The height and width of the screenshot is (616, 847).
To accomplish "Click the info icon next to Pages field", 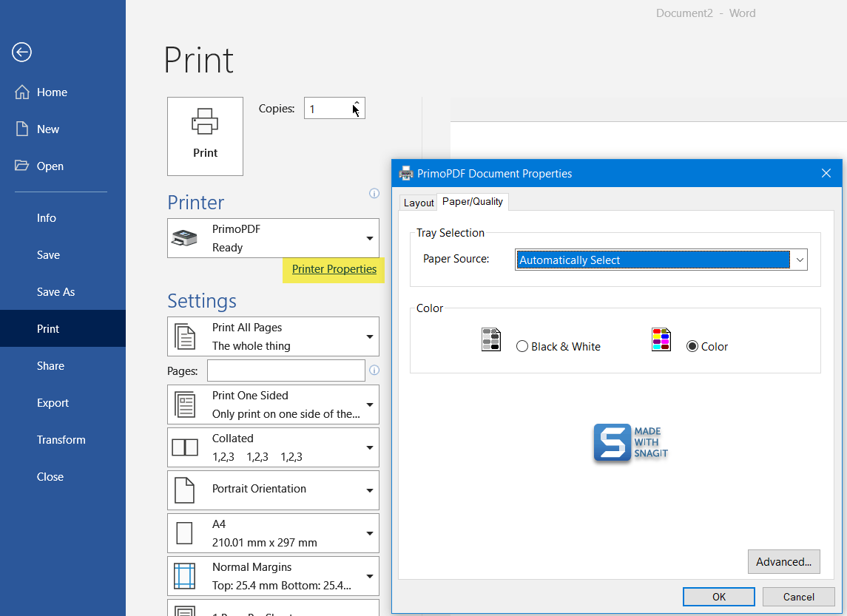I will tap(374, 370).
